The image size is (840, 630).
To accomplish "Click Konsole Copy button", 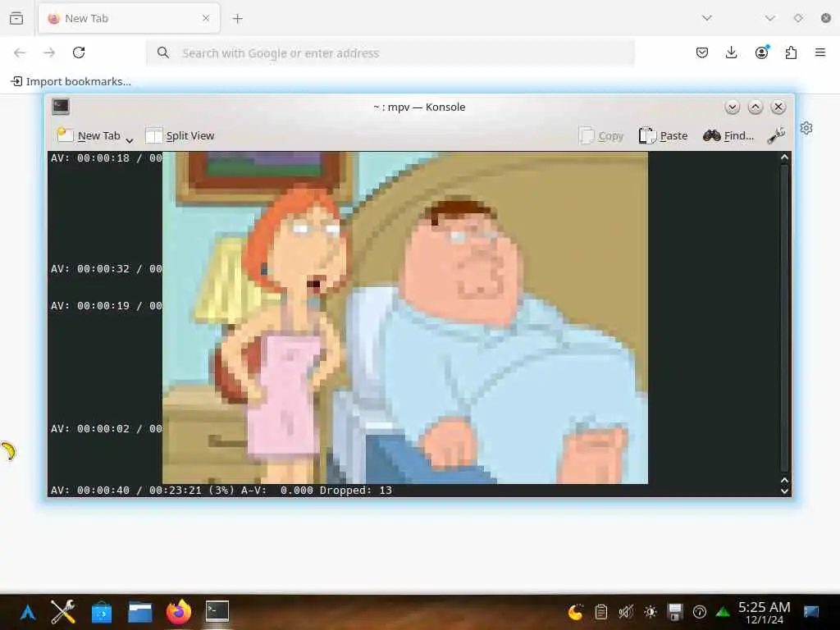I will pyautogui.click(x=601, y=136).
